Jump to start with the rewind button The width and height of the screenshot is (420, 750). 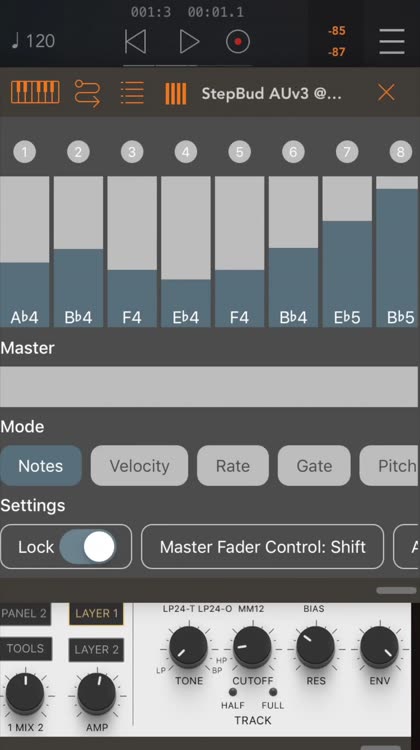pos(135,42)
